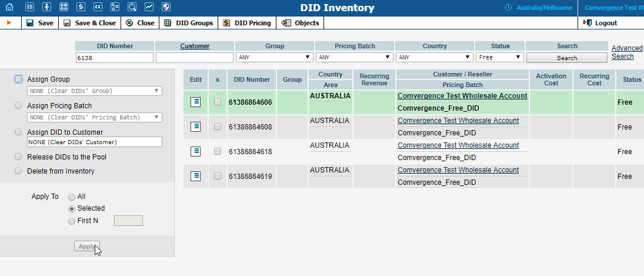Expand the Country filter dropdown

pos(434,58)
